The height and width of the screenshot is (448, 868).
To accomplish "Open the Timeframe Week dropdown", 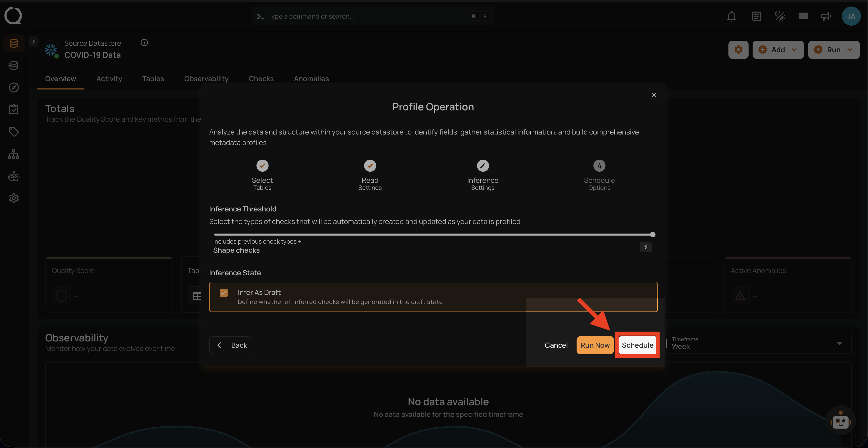I will click(839, 343).
